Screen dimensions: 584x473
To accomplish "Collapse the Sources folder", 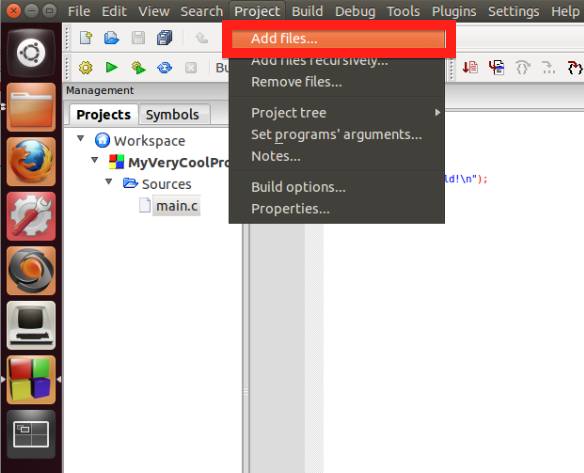I will pyautogui.click(x=109, y=181).
